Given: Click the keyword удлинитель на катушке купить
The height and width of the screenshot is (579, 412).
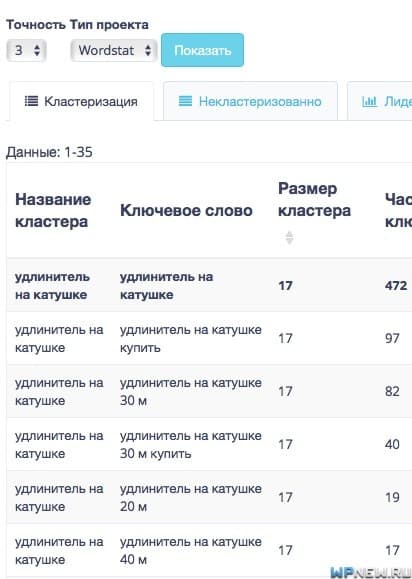Looking at the screenshot, I should click(x=190, y=339).
